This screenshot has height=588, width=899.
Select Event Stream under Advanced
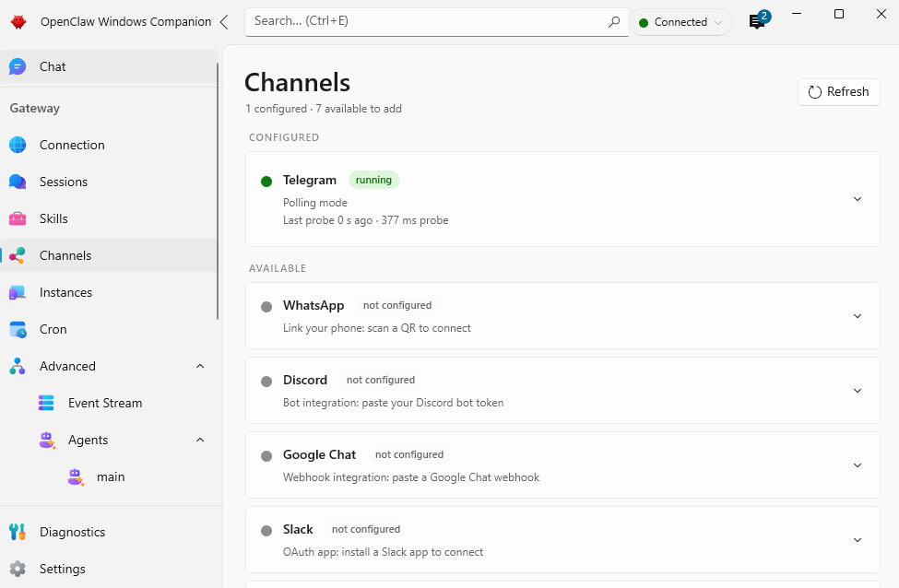pyautogui.click(x=109, y=403)
